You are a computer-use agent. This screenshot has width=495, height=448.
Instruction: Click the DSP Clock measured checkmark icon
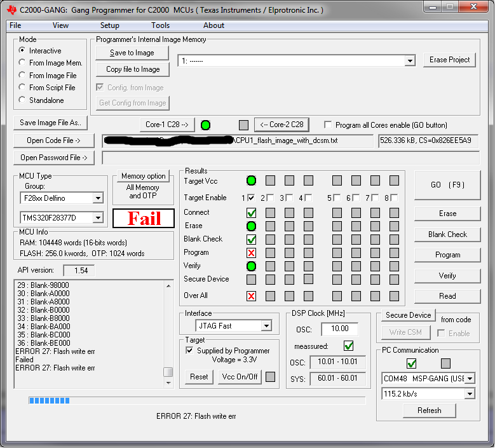tap(348, 346)
